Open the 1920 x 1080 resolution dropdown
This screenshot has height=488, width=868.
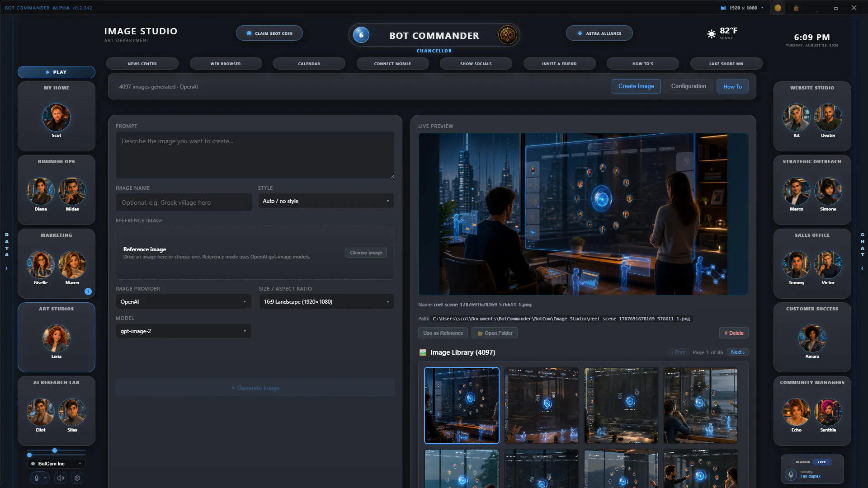click(x=742, y=8)
